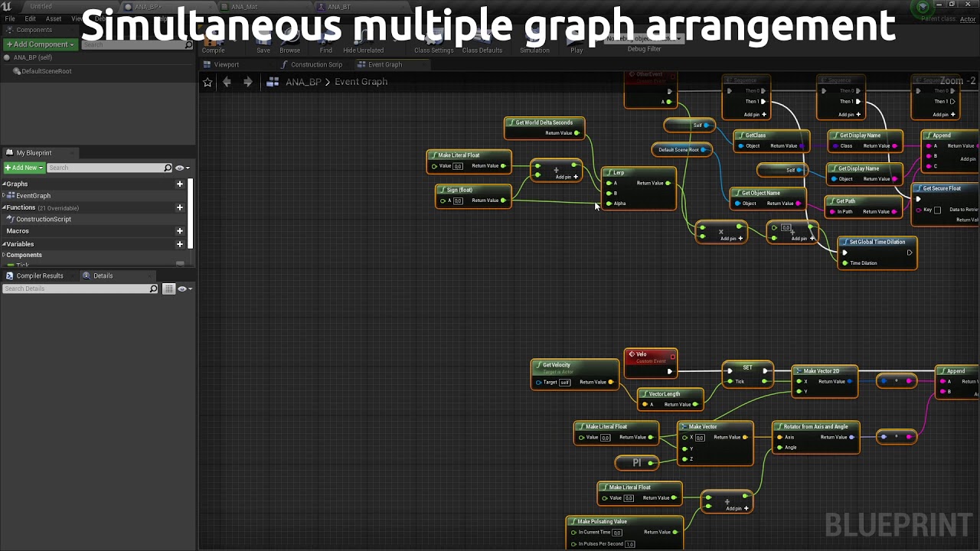Select the Make Pulsating Value node

click(625, 533)
